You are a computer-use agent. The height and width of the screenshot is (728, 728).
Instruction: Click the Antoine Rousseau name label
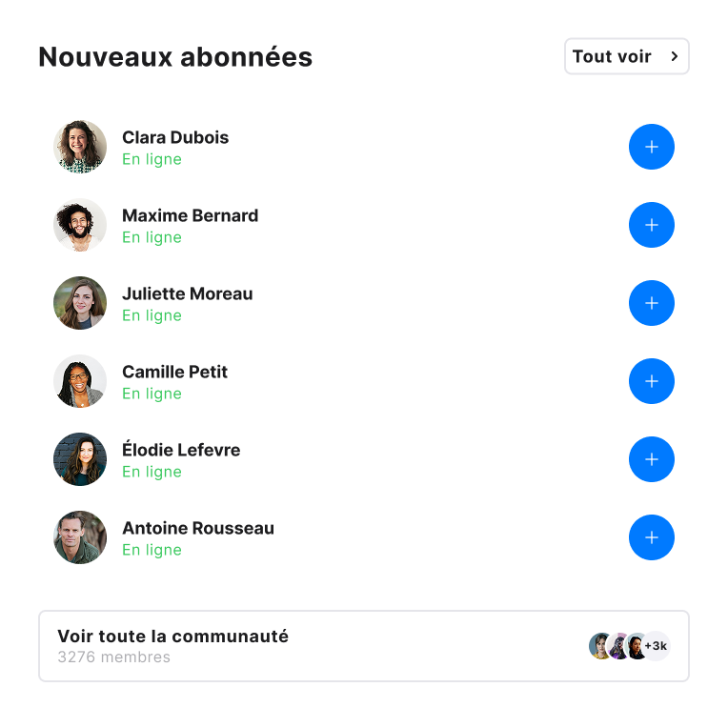tap(197, 528)
